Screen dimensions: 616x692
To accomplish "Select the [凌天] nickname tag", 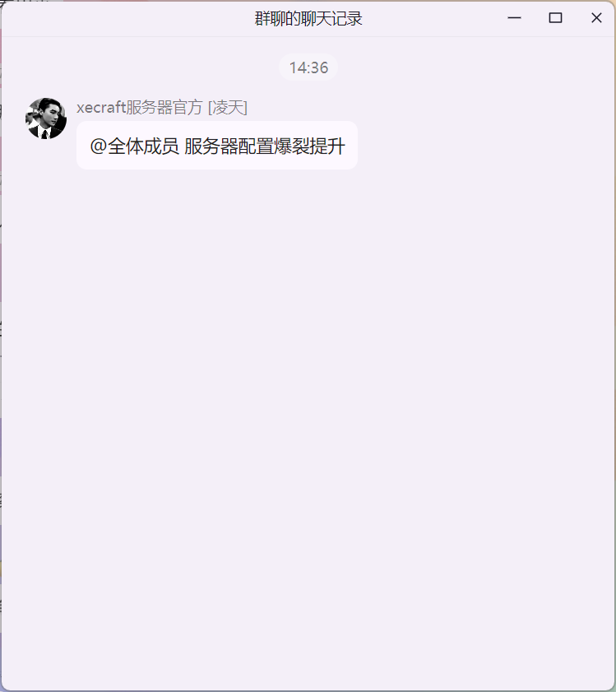I will pyautogui.click(x=227, y=107).
